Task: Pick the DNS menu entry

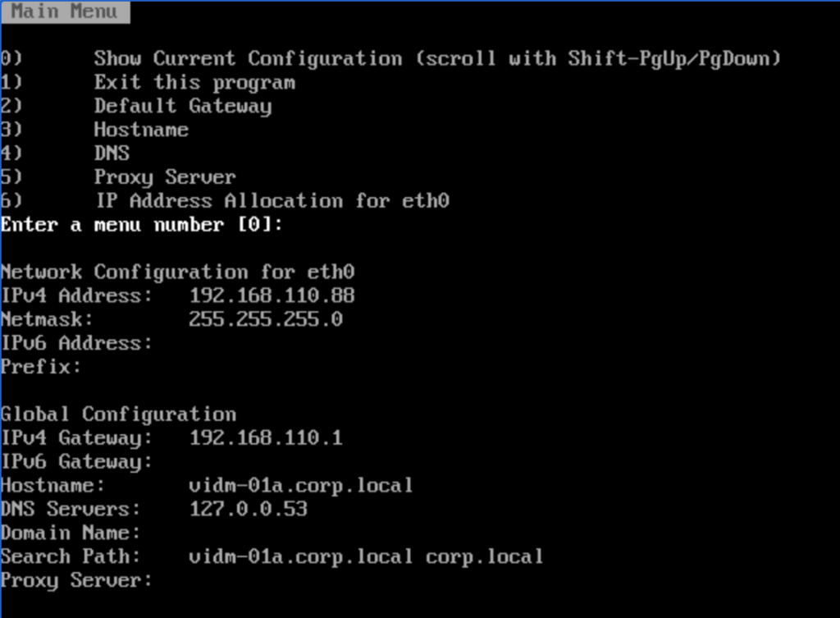Action: click(x=112, y=153)
